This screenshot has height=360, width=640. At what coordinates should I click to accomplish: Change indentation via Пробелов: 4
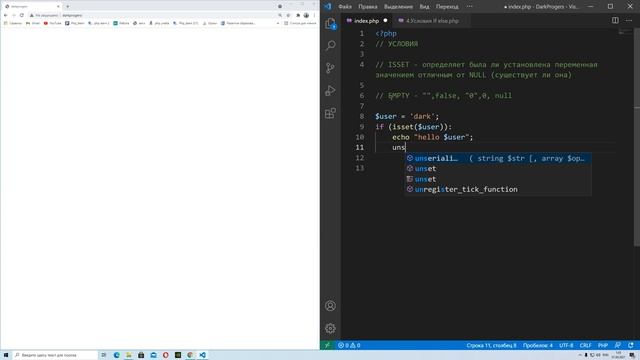(538, 345)
